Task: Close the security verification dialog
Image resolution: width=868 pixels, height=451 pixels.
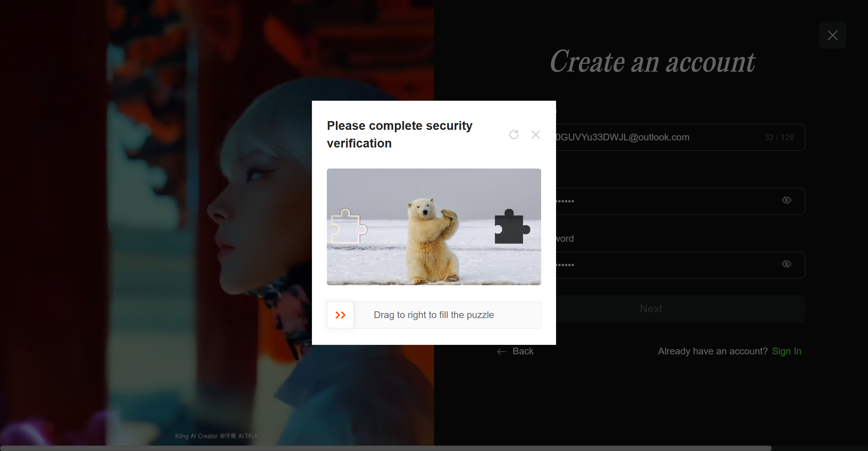Action: point(535,135)
